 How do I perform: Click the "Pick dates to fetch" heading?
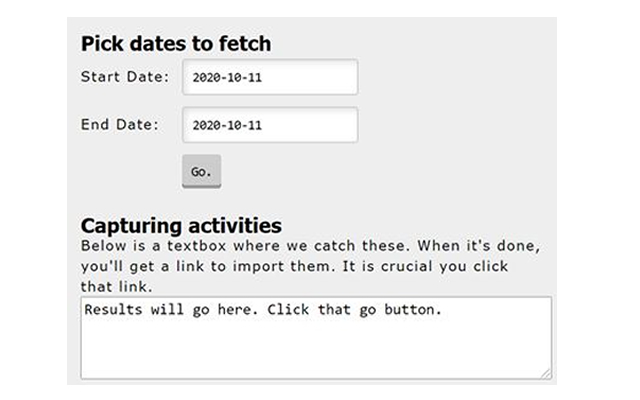coord(175,44)
